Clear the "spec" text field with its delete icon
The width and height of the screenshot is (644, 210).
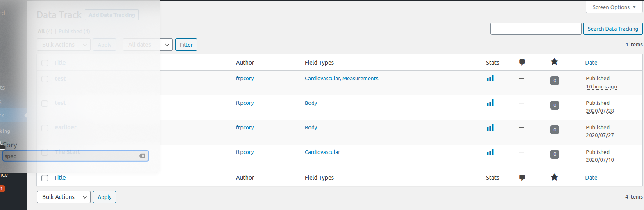[142, 156]
